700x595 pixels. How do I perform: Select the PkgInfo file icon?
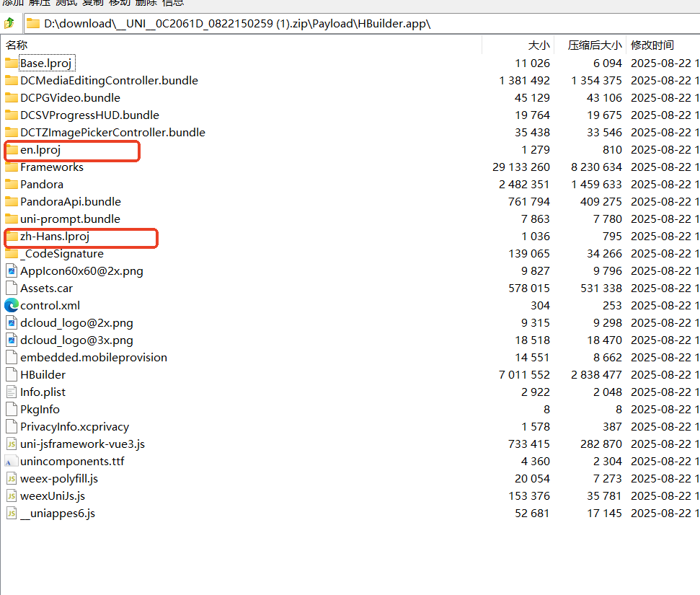pyautogui.click(x=12, y=410)
